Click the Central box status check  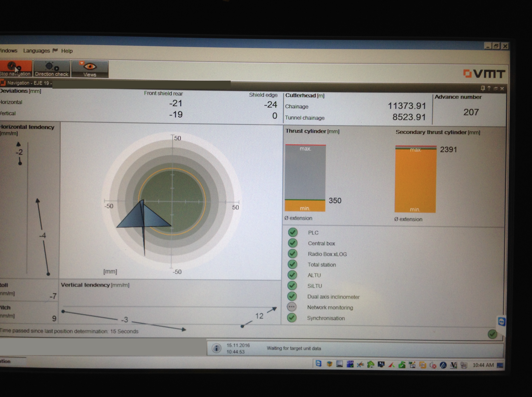(x=293, y=243)
